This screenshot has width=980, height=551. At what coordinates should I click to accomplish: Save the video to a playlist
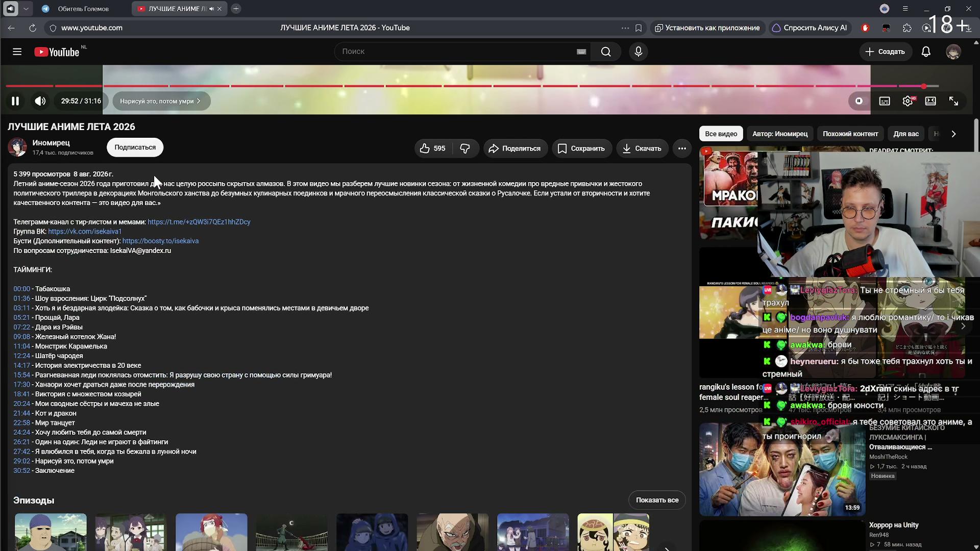pos(581,148)
